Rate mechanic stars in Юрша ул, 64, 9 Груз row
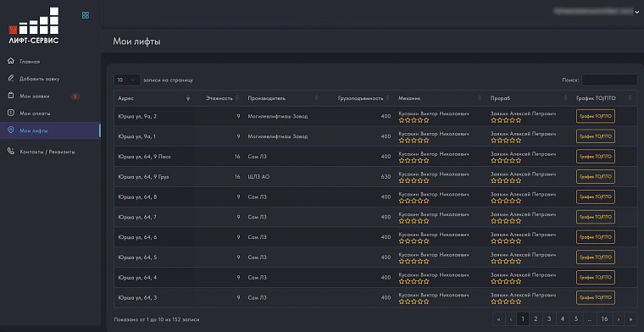 coord(414,180)
